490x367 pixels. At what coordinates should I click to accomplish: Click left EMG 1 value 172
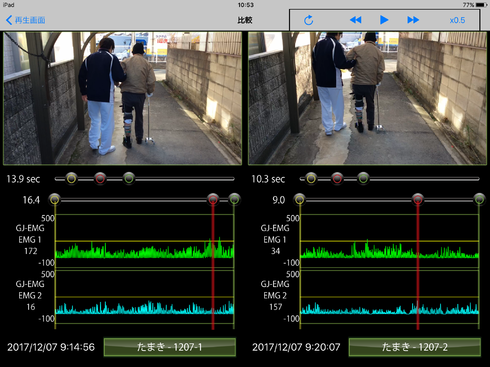(x=31, y=251)
